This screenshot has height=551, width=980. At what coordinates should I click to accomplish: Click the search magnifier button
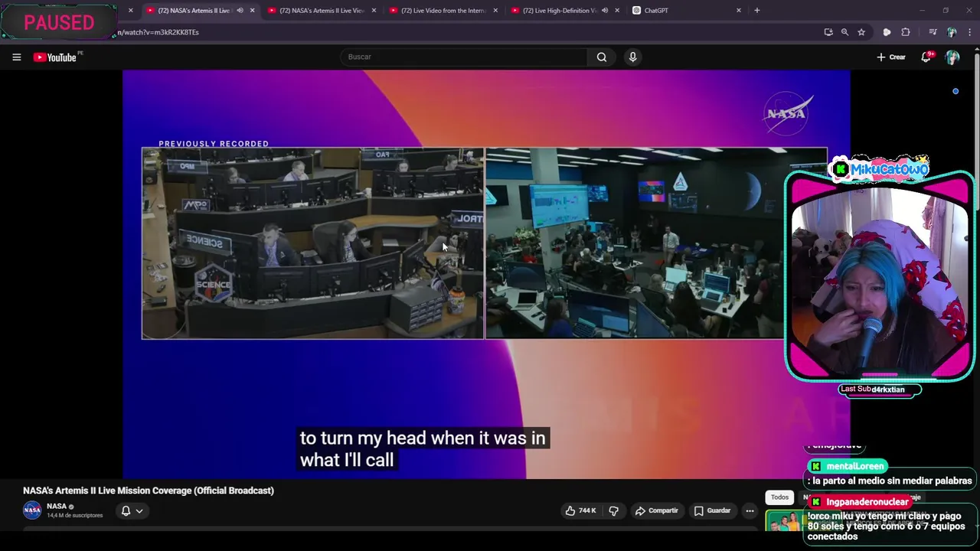tap(602, 57)
